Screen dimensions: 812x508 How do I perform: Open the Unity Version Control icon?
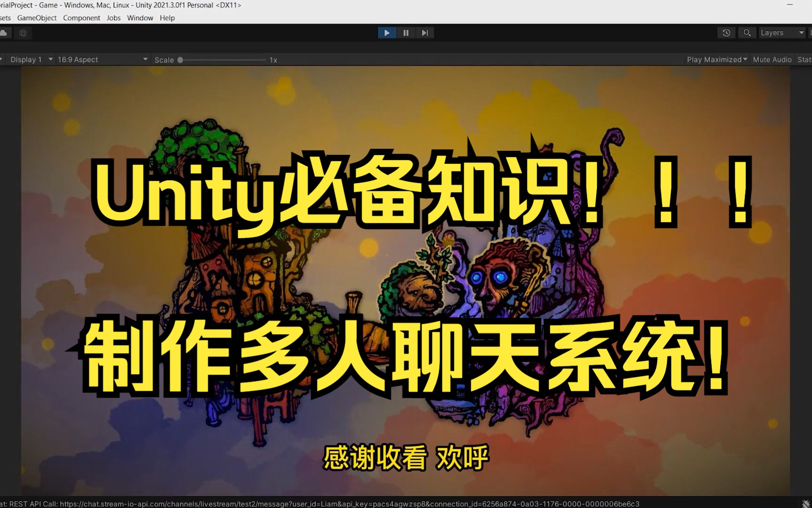(23, 33)
